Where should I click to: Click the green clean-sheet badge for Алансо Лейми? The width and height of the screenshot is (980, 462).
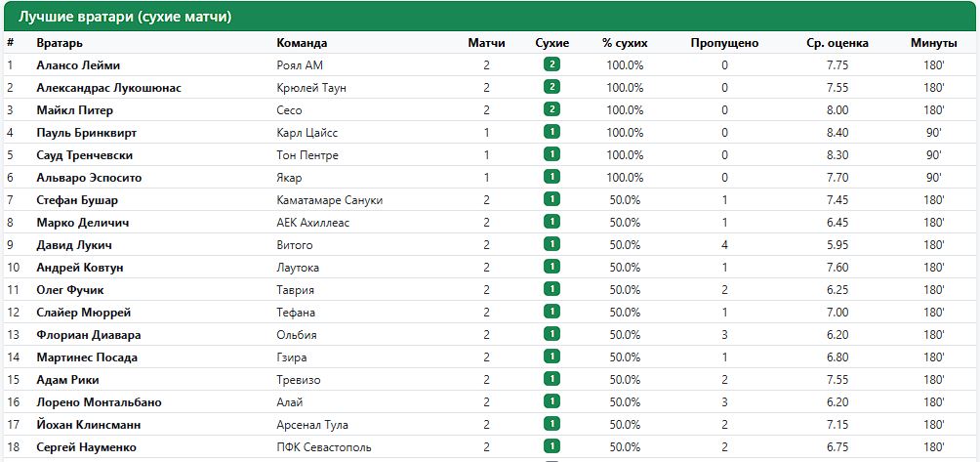[x=551, y=64]
